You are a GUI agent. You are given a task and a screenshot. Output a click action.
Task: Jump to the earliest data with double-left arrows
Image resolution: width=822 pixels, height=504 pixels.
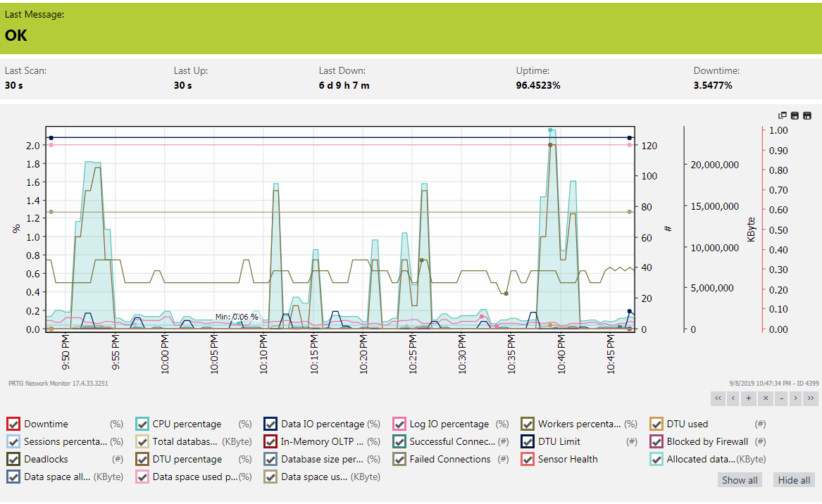tap(718, 398)
